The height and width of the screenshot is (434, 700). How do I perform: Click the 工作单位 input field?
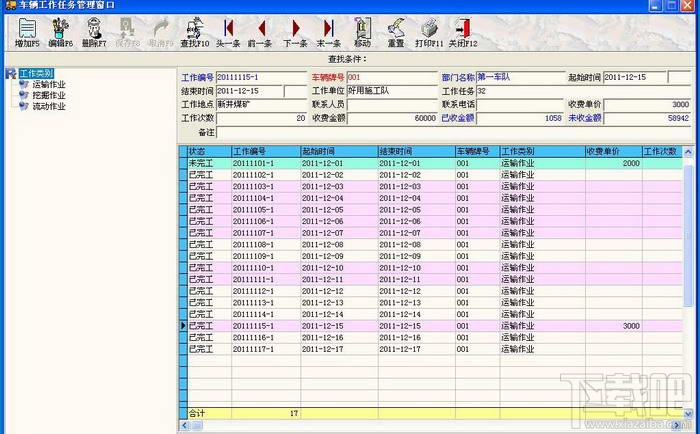[392, 91]
